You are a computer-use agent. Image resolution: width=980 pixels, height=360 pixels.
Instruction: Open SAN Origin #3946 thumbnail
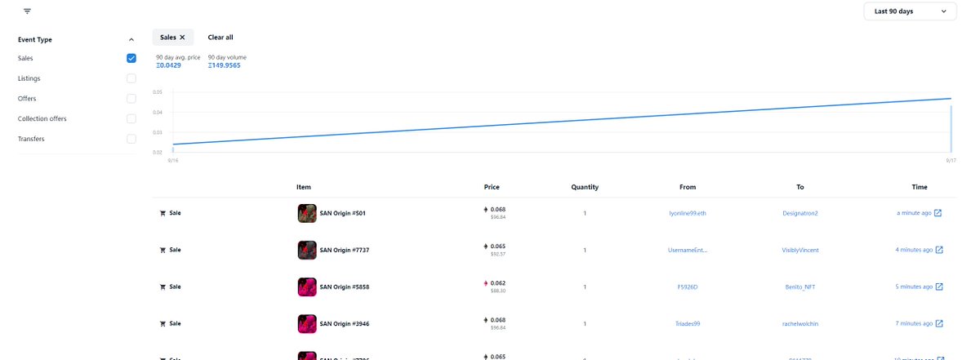(x=307, y=323)
